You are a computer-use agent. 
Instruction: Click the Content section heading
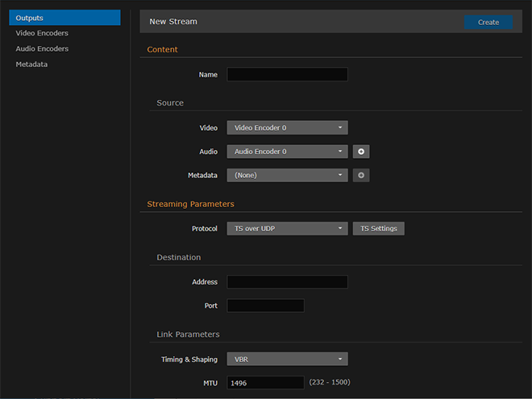(x=162, y=50)
